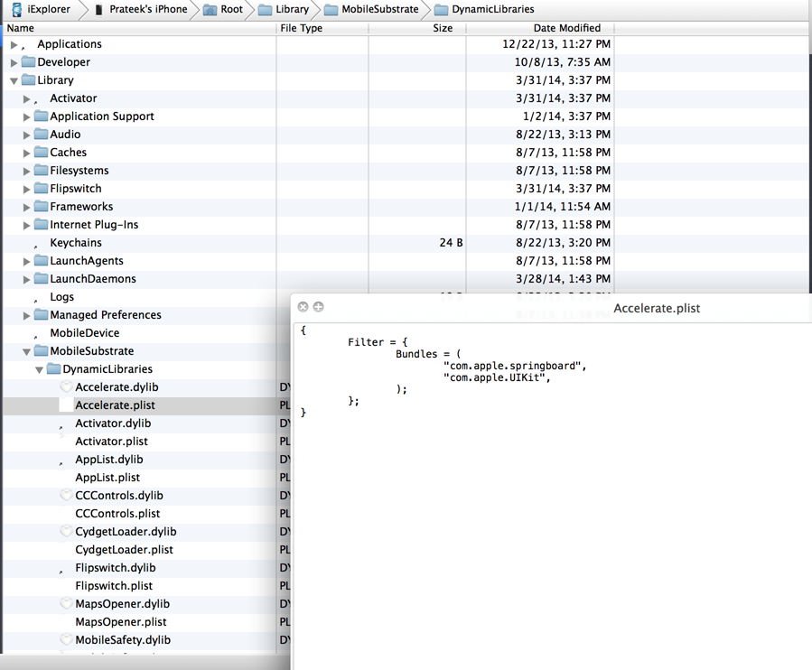Click the MapsOpener.dylib file icon
This screenshot has height=670, width=812.
click(66, 604)
